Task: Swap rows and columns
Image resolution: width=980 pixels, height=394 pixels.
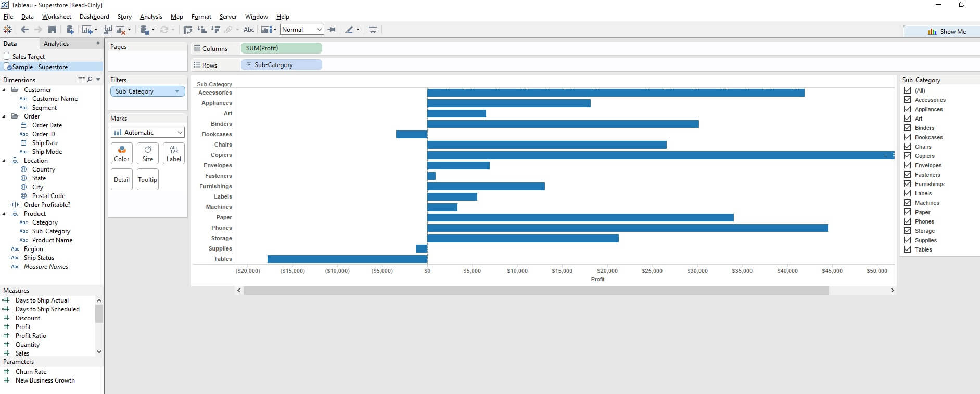Action: coord(188,30)
